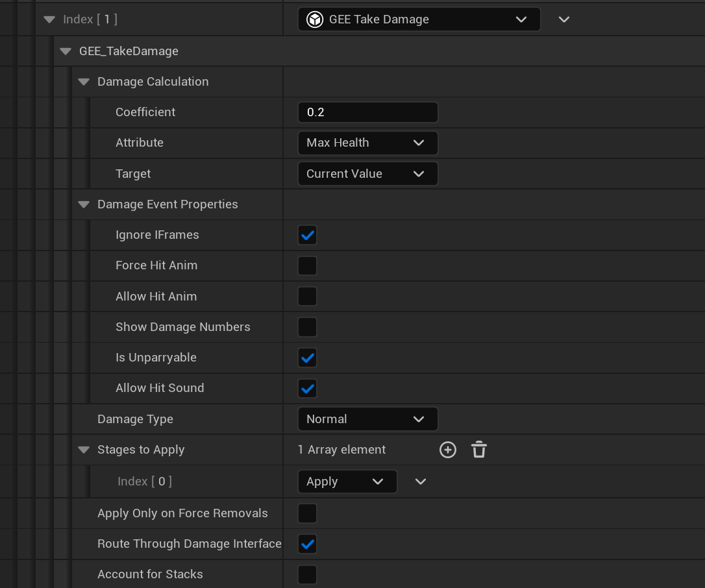Click the Force Hit Anim label
Image resolution: width=705 pixels, height=588 pixels.
click(156, 265)
